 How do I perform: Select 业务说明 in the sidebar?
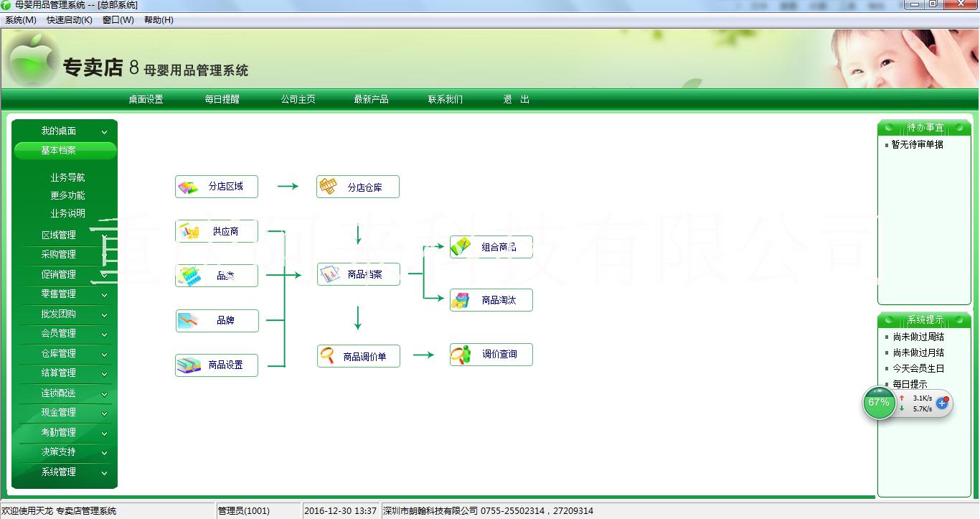(x=68, y=213)
